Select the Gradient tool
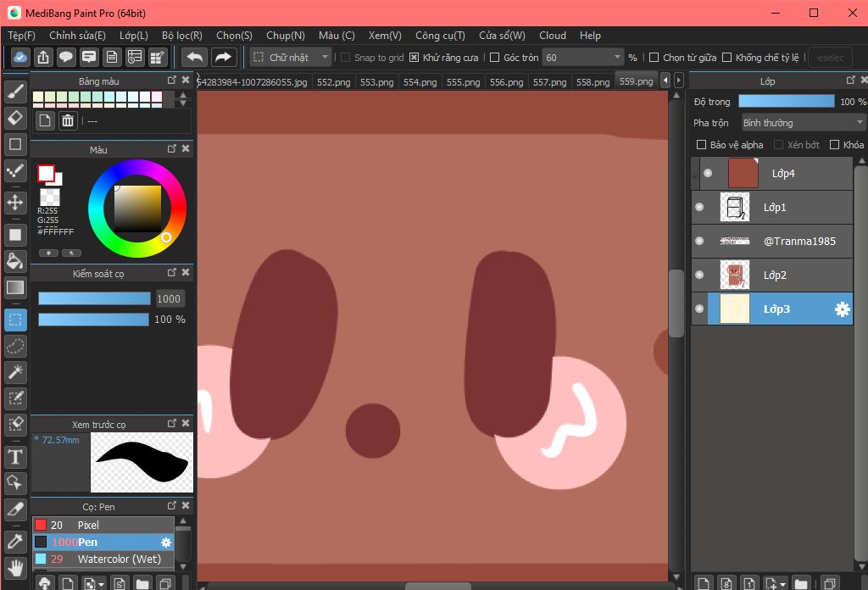Screen dimensions: 868x590 (x=15, y=287)
